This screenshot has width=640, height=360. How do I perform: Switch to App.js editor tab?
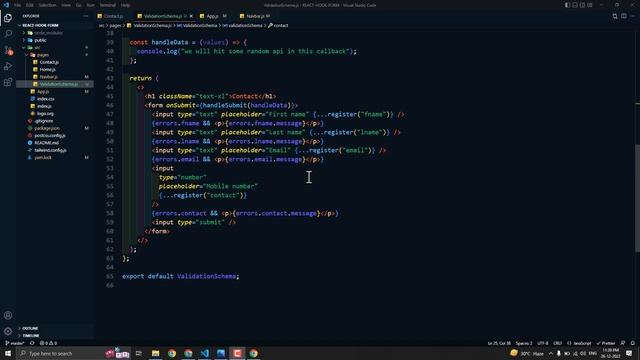click(213, 16)
